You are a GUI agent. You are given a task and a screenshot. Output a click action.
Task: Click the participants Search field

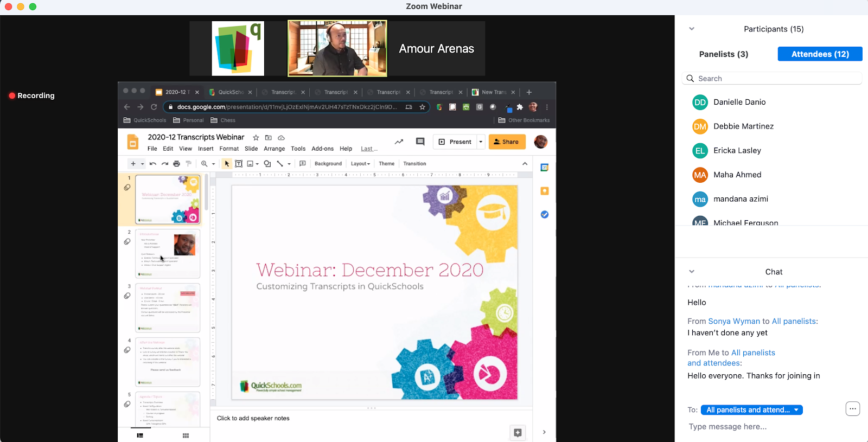(x=772, y=79)
